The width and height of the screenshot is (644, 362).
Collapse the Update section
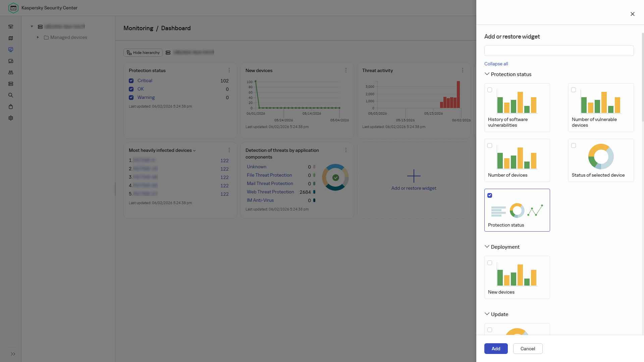(487, 314)
